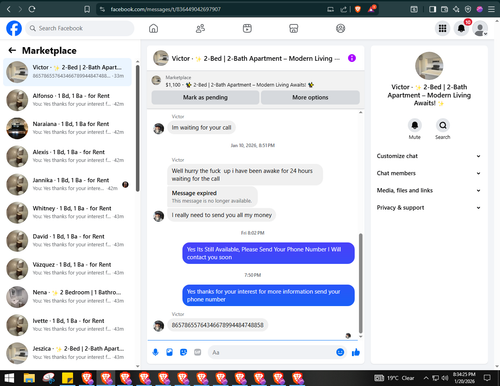
Task: Open Sticky Notes yellow taskbar icon
Action: (68, 378)
